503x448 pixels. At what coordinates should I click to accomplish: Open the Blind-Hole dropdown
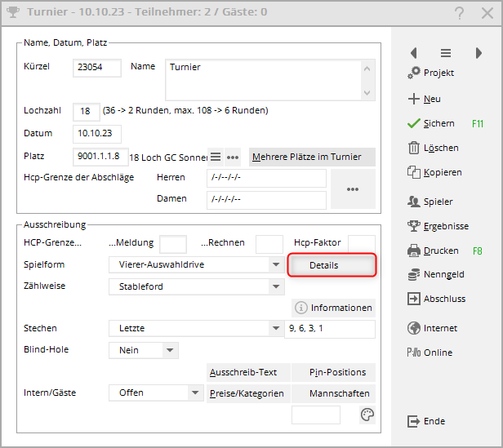(x=170, y=350)
